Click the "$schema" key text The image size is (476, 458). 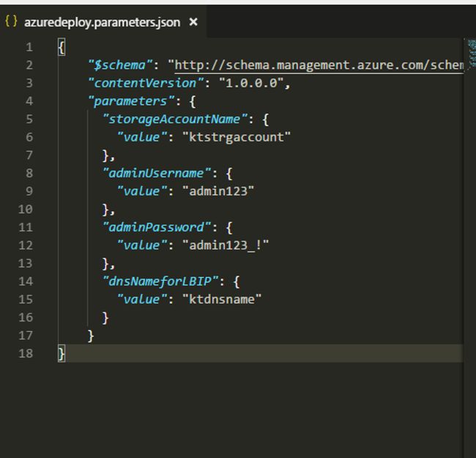120,65
